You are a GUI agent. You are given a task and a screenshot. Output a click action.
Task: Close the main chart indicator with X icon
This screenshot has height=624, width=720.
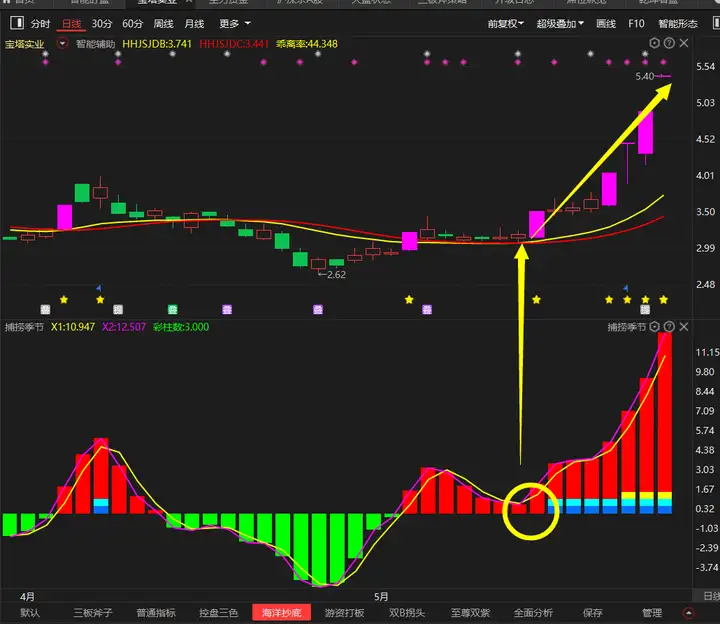[684, 43]
